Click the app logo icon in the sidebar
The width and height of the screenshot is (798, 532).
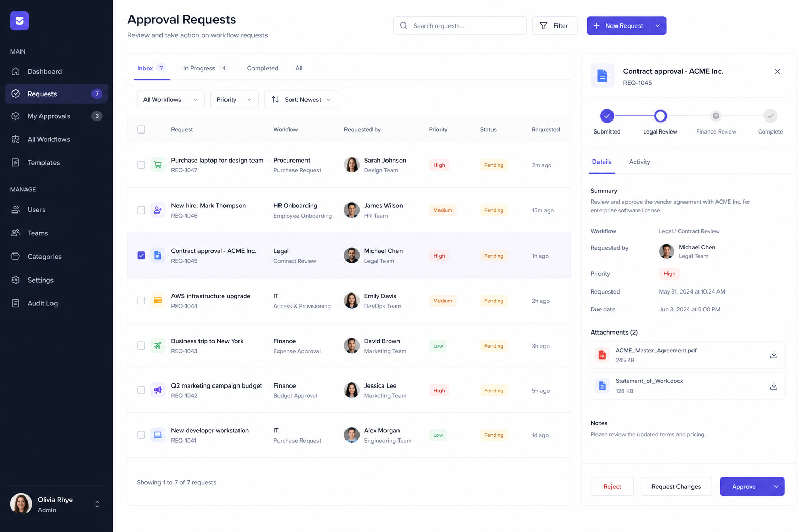20,21
